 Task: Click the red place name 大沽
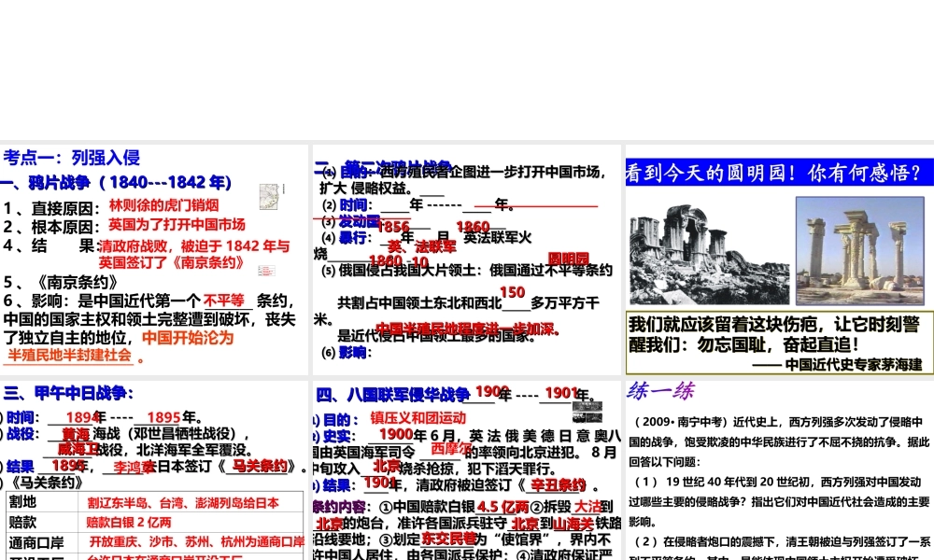click(587, 506)
